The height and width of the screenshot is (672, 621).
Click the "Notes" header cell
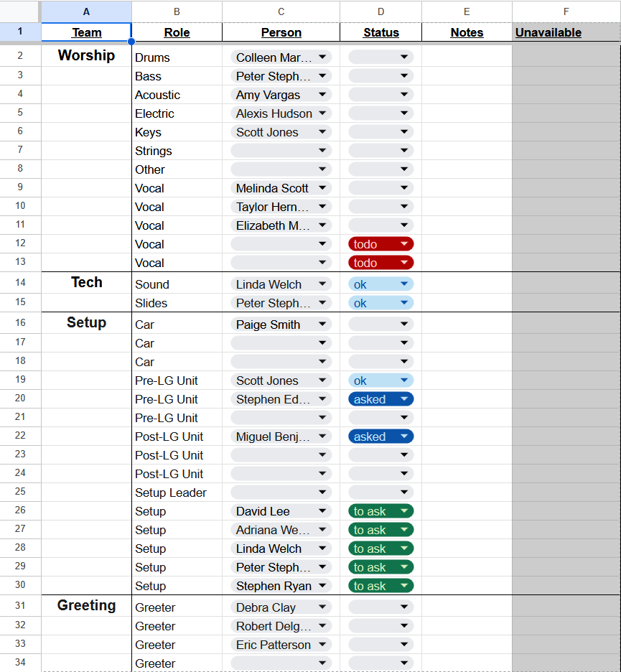(x=466, y=32)
